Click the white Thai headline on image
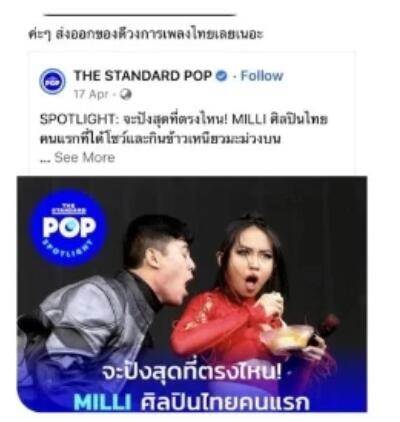This screenshot has height=422, width=400. click(192, 373)
